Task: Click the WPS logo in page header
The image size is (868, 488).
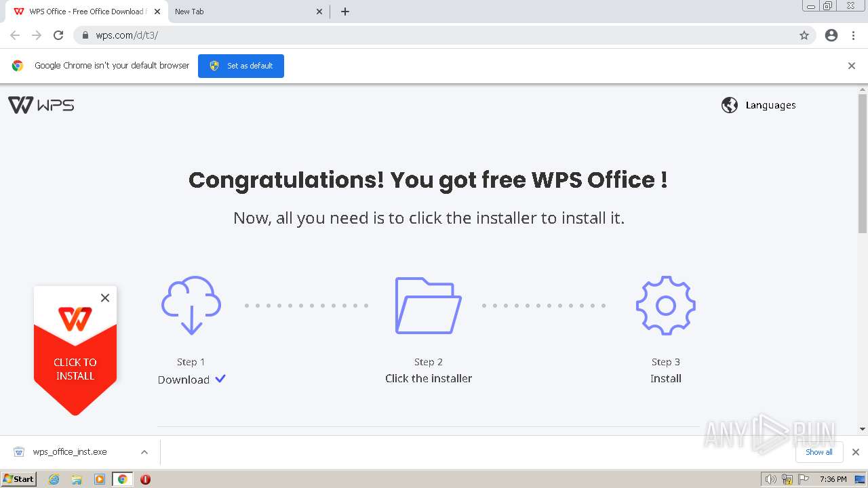Action: [x=41, y=105]
